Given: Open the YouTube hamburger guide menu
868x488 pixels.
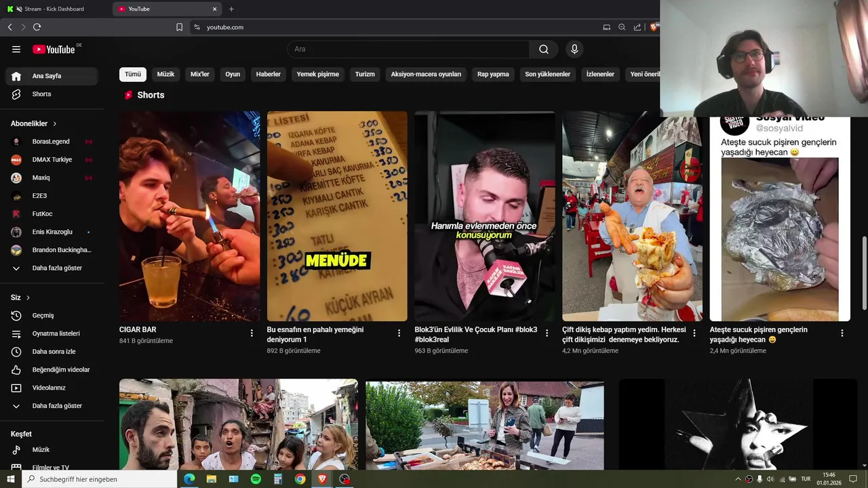Looking at the screenshot, I should pos(16,49).
